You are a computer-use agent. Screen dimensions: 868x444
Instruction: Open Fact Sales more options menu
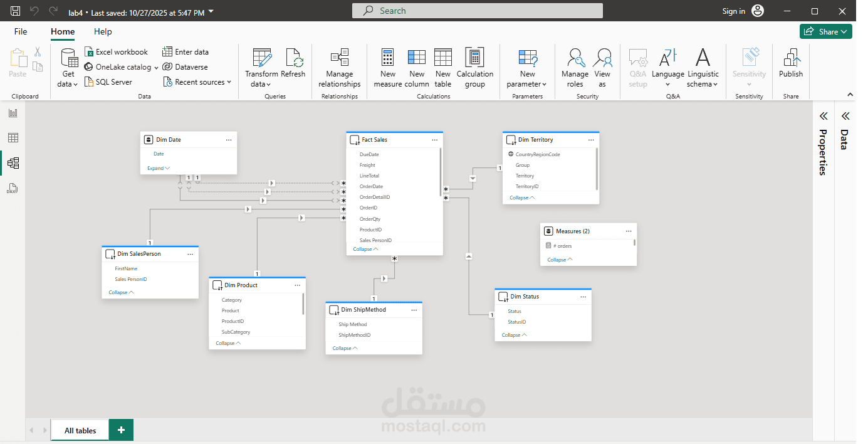(434, 140)
